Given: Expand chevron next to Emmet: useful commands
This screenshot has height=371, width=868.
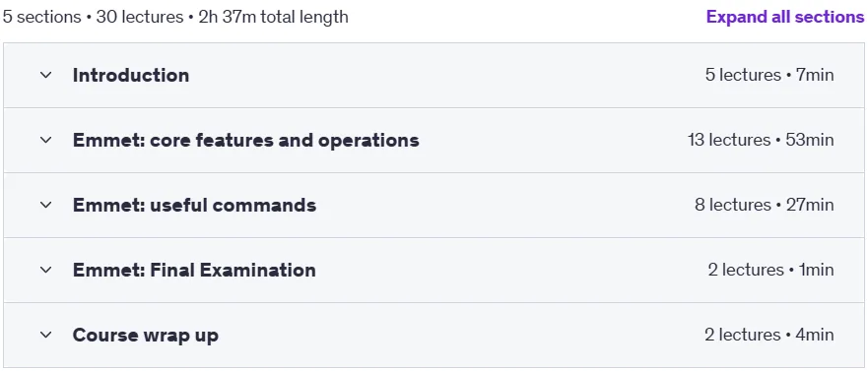Looking at the screenshot, I should tap(46, 205).
